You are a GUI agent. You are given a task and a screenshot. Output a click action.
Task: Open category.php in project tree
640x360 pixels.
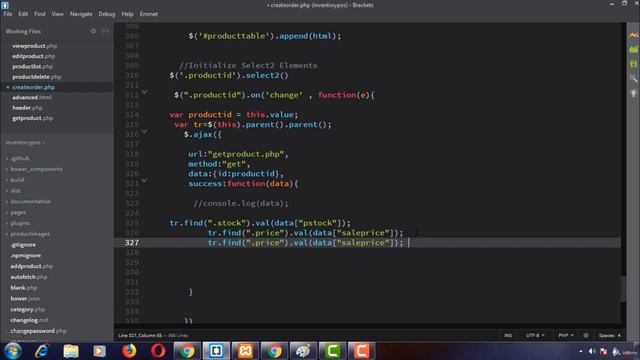coord(28,309)
